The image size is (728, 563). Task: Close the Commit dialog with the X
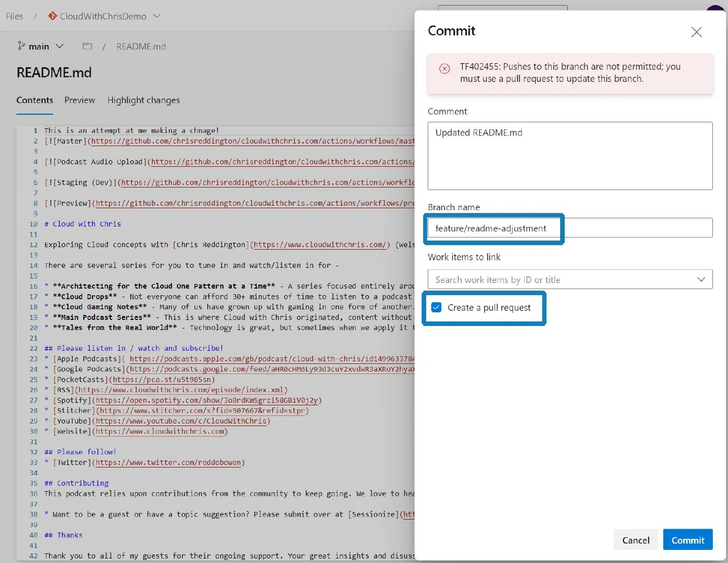pyautogui.click(x=696, y=32)
